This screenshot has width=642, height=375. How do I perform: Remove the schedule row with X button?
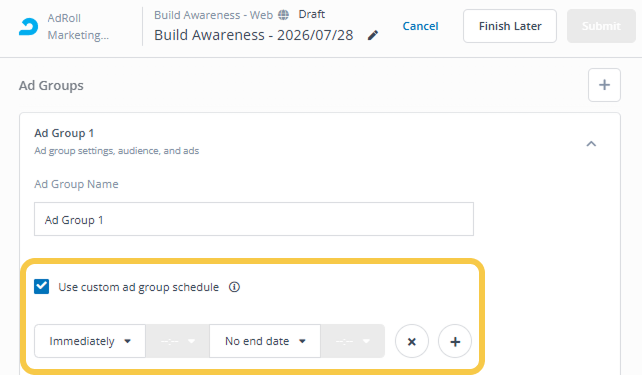click(x=412, y=341)
